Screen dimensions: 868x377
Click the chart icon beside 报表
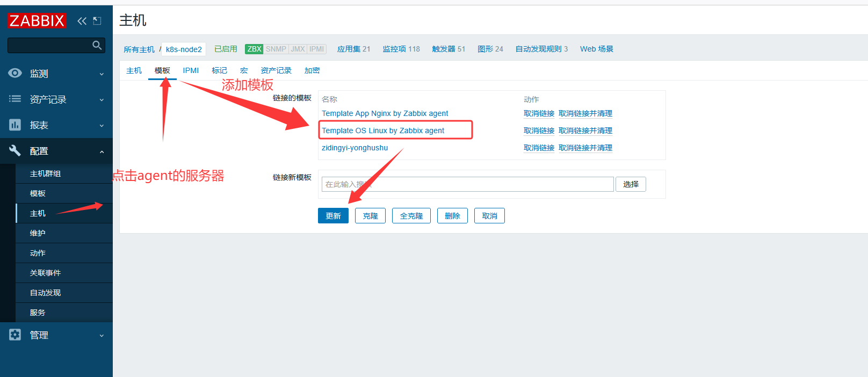15,125
